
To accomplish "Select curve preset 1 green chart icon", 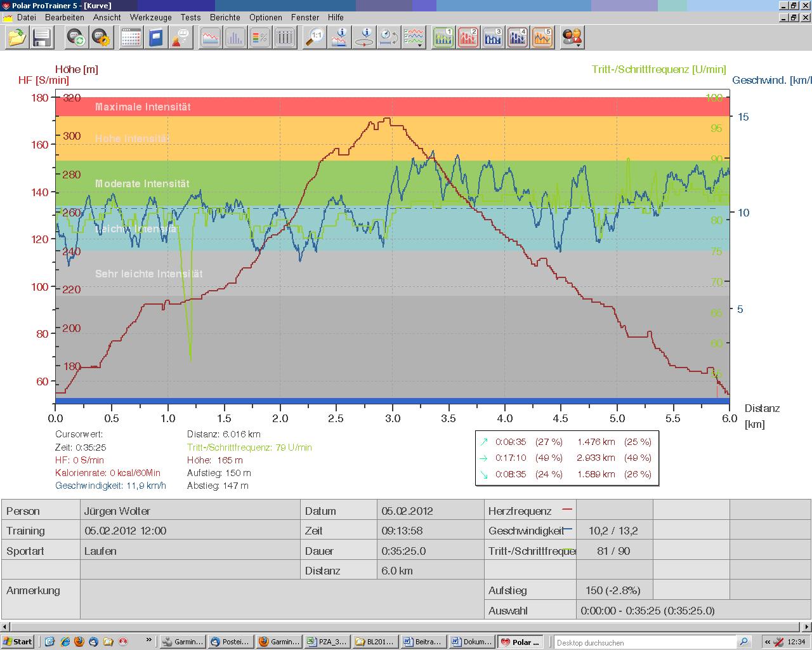I will tap(443, 38).
